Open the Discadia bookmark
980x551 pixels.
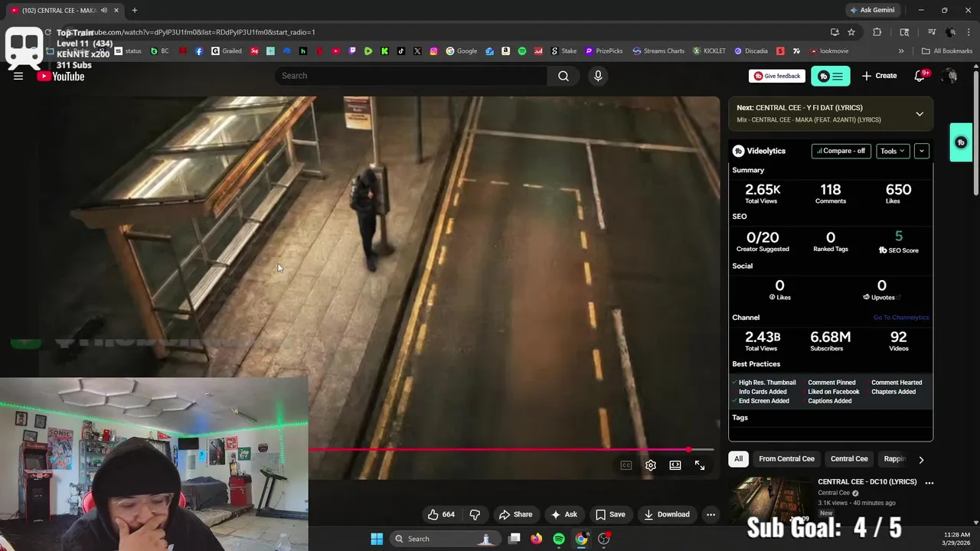pos(751,51)
